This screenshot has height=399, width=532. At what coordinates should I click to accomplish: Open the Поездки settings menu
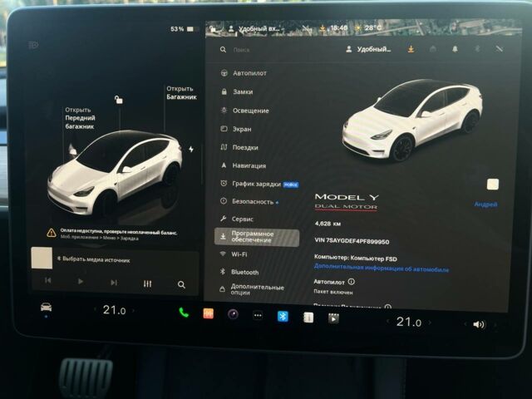point(239,147)
